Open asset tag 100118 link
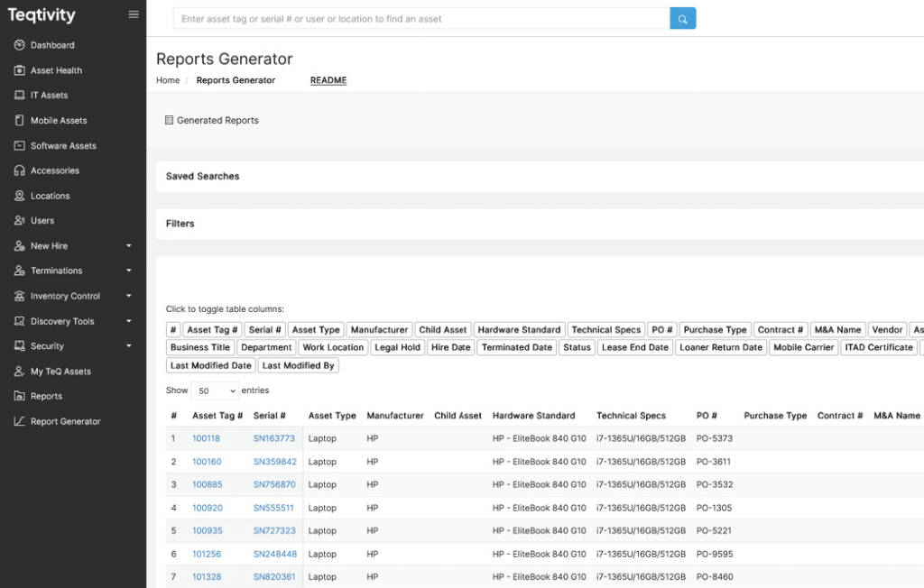The width and height of the screenshot is (924, 588). (206, 439)
